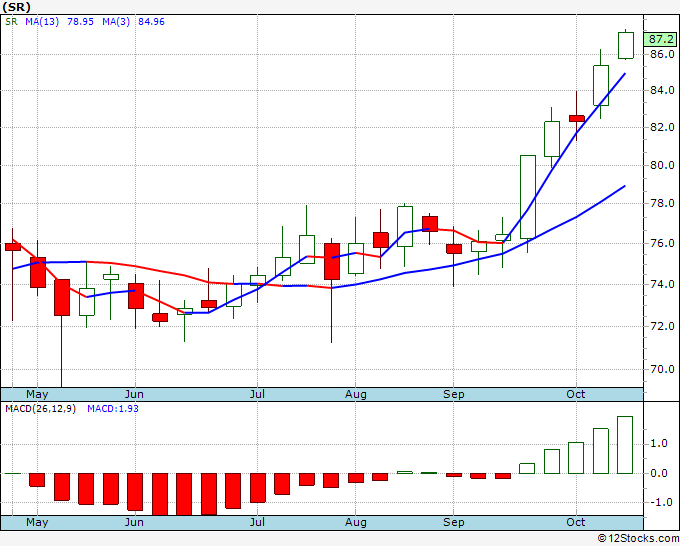Click Oct on the price chart date axis
Screen dimensions: 680x546
click(x=576, y=395)
